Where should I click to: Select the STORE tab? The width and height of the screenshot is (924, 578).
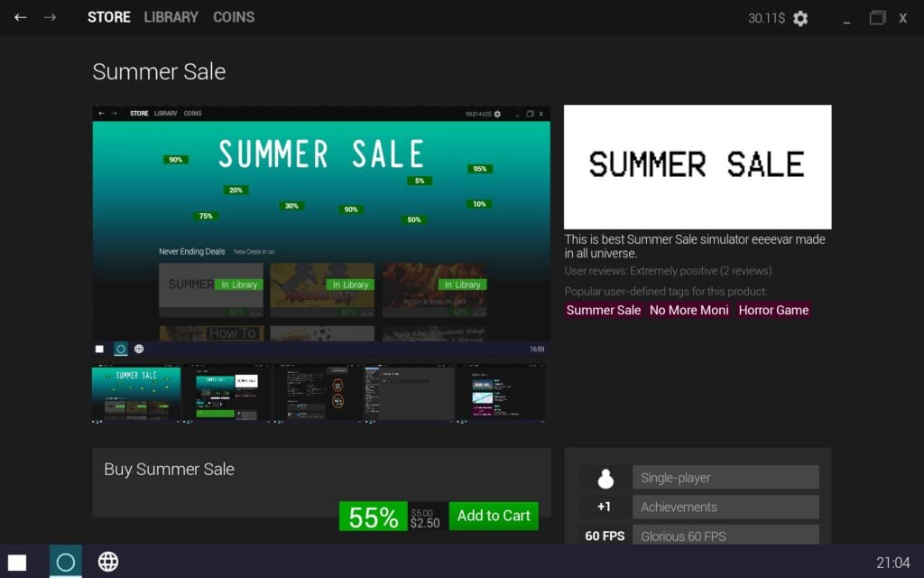coord(109,17)
